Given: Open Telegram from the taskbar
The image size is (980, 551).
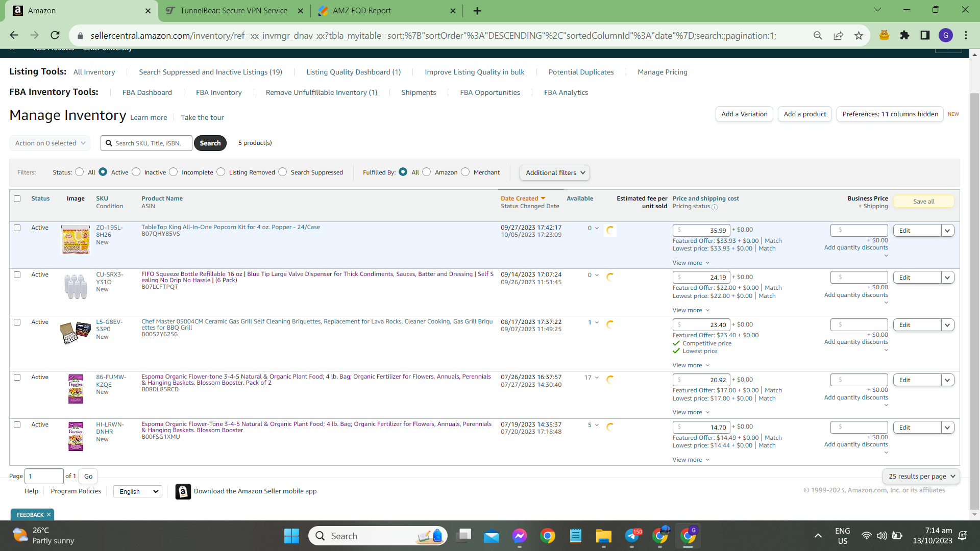Looking at the screenshot, I should (632, 536).
